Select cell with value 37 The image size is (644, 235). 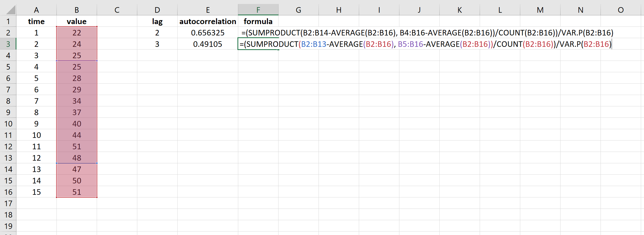pos(77,112)
